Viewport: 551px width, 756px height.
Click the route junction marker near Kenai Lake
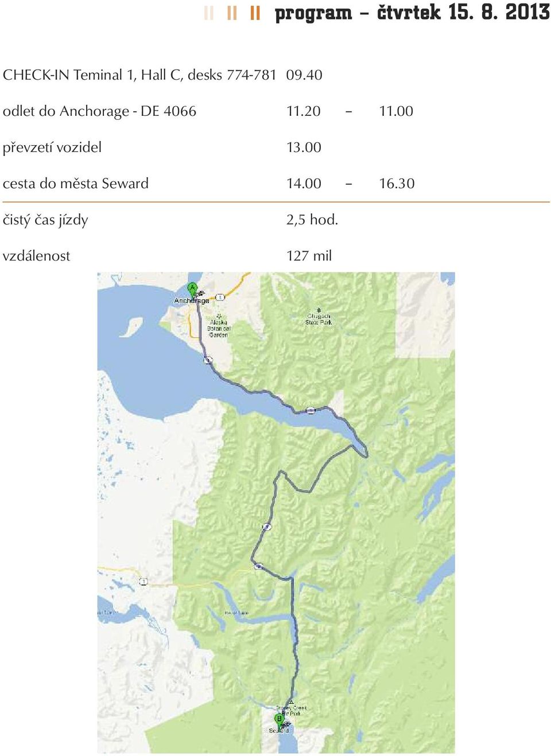pyautogui.click(x=258, y=566)
